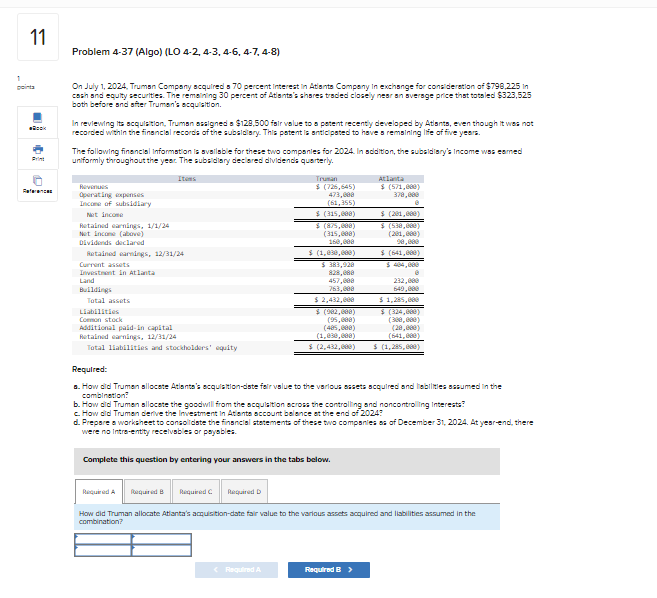Image resolution: width=657 pixels, height=598 pixels.
Task: Click 'Total liabilities and stockholders' equity' label
Action: 162,348
